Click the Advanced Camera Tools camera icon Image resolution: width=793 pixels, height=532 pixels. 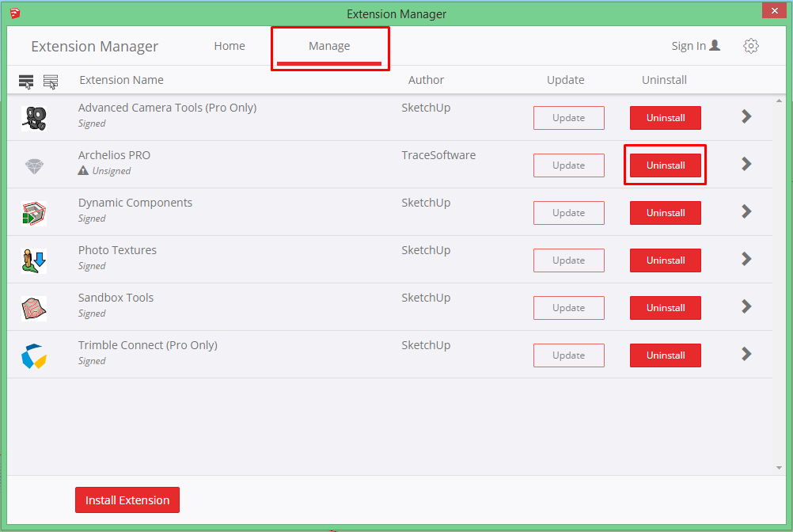coord(34,118)
